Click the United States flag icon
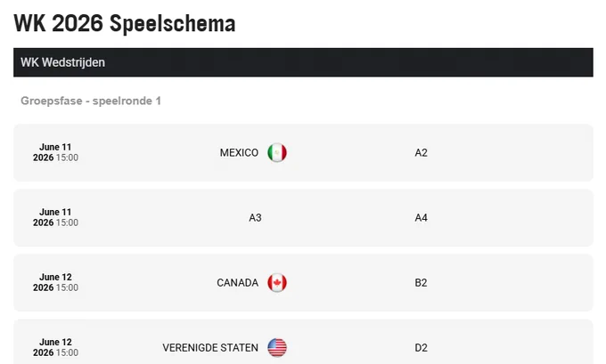Viewport: 606px width, 364px height. click(277, 348)
